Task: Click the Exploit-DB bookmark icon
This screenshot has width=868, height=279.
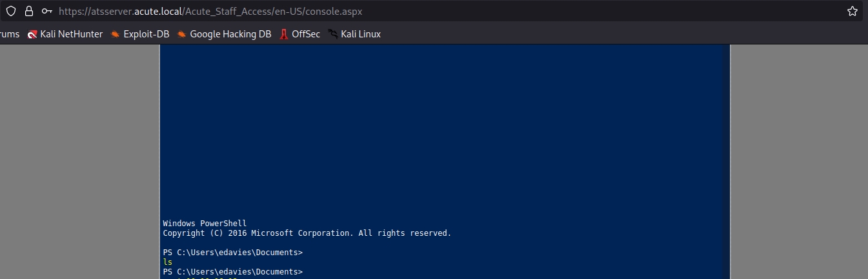Action: [x=116, y=34]
